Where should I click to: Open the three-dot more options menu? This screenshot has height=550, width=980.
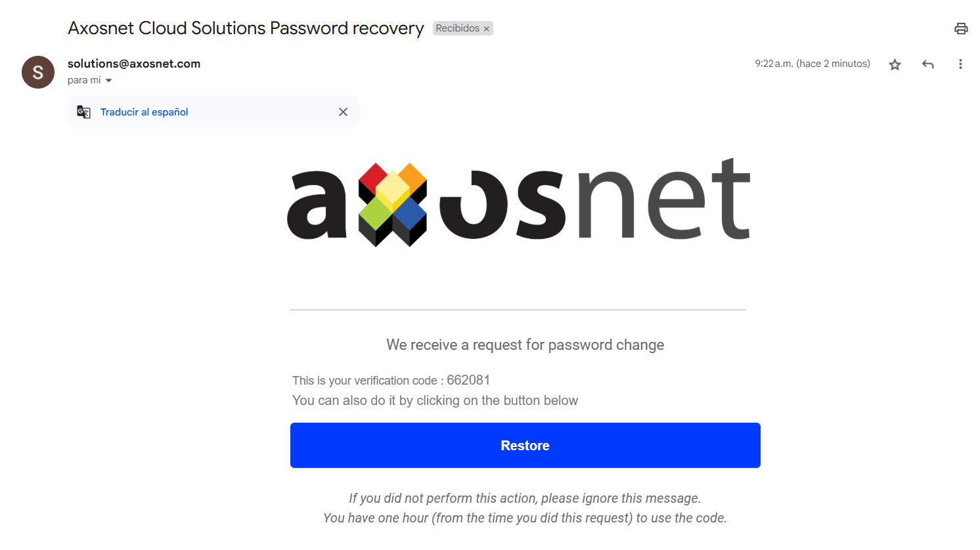(960, 64)
